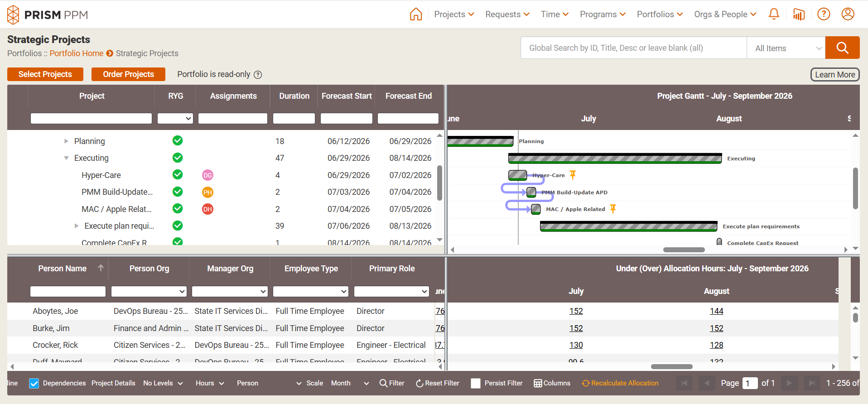This screenshot has width=868, height=404.
Task: Open the user profile icon
Action: point(848,14)
